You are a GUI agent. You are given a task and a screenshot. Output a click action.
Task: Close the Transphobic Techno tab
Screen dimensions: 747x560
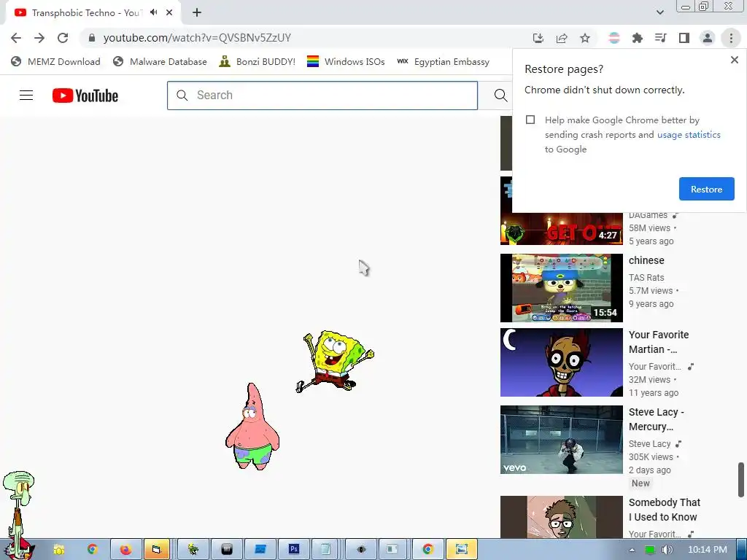[x=169, y=13]
